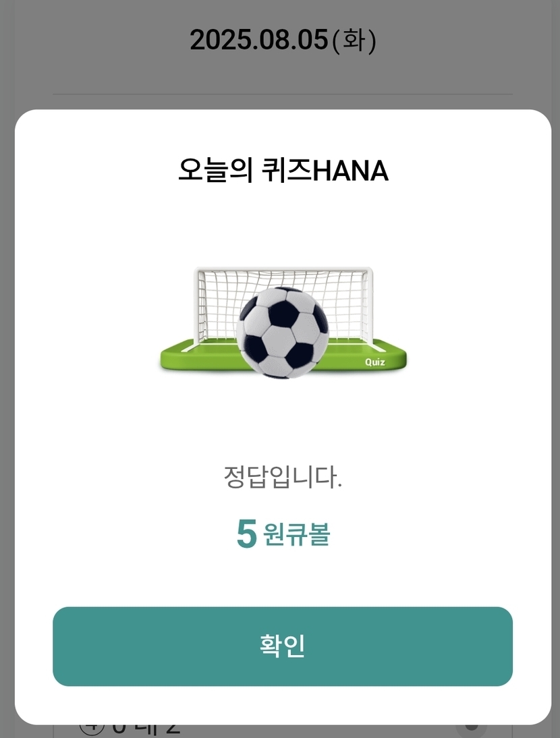
Task: Click the word HANA in the title
Action: pos(352,171)
